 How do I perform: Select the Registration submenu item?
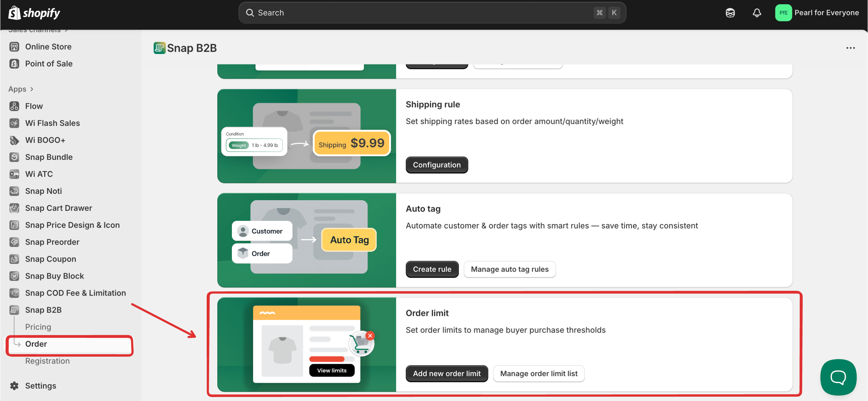[x=48, y=361]
